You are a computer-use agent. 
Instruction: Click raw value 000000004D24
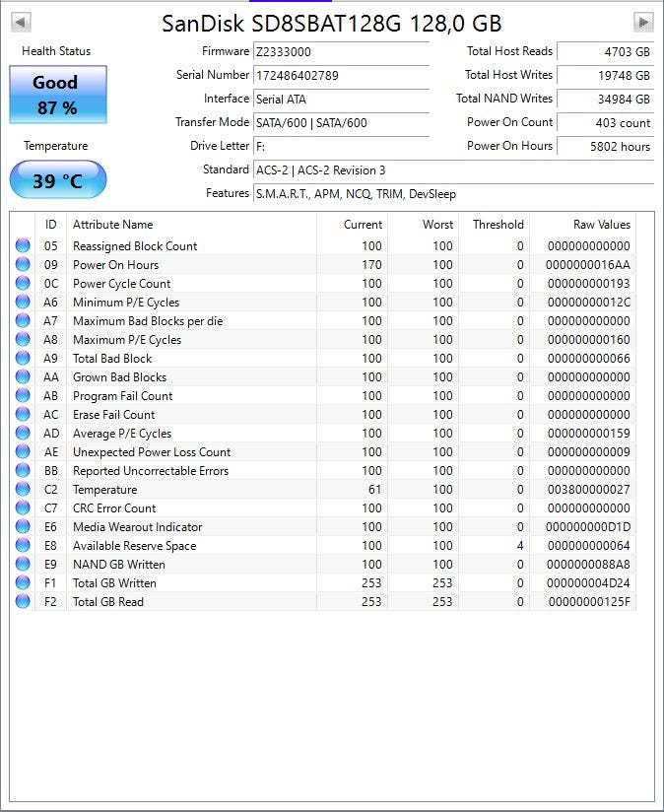(588, 583)
